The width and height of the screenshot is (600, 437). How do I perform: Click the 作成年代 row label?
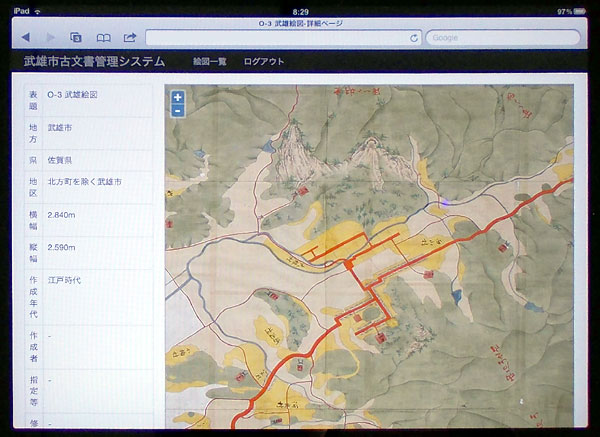pos(33,297)
